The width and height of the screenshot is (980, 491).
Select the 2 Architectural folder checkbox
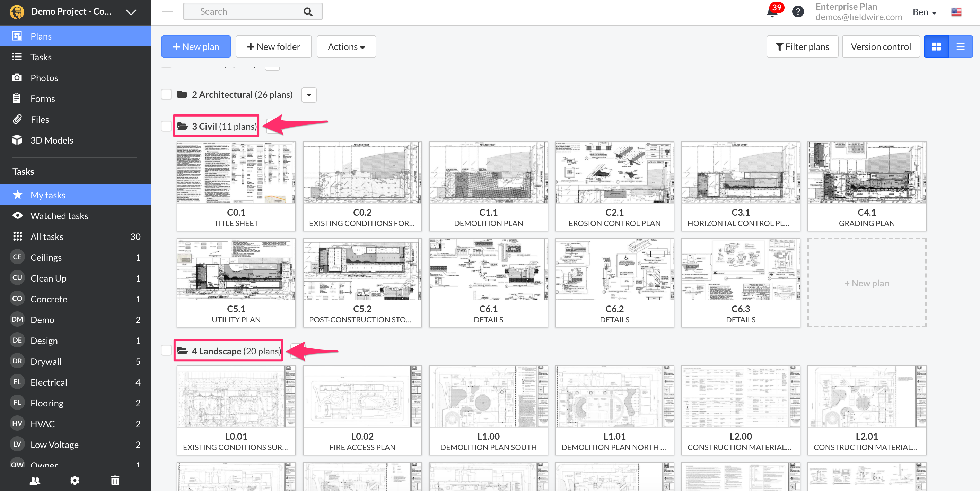pos(166,94)
